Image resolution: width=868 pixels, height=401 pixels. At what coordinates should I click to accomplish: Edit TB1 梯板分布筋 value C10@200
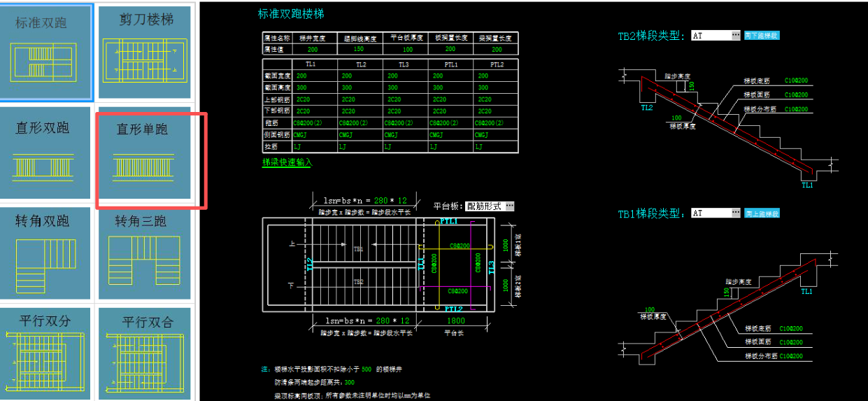pyautogui.click(x=791, y=356)
